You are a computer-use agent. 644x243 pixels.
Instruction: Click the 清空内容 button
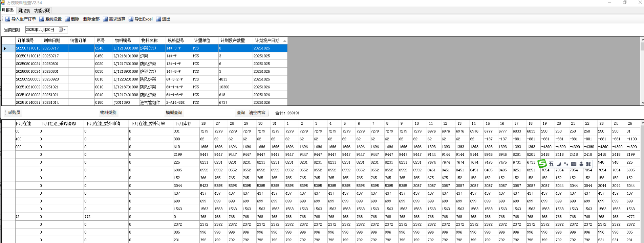pos(257,113)
